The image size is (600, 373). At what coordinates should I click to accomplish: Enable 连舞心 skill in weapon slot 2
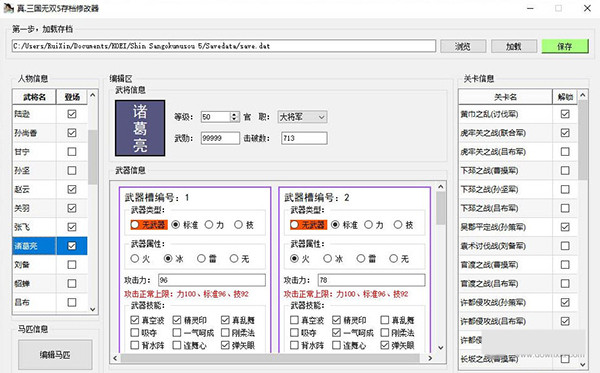tap(336, 345)
